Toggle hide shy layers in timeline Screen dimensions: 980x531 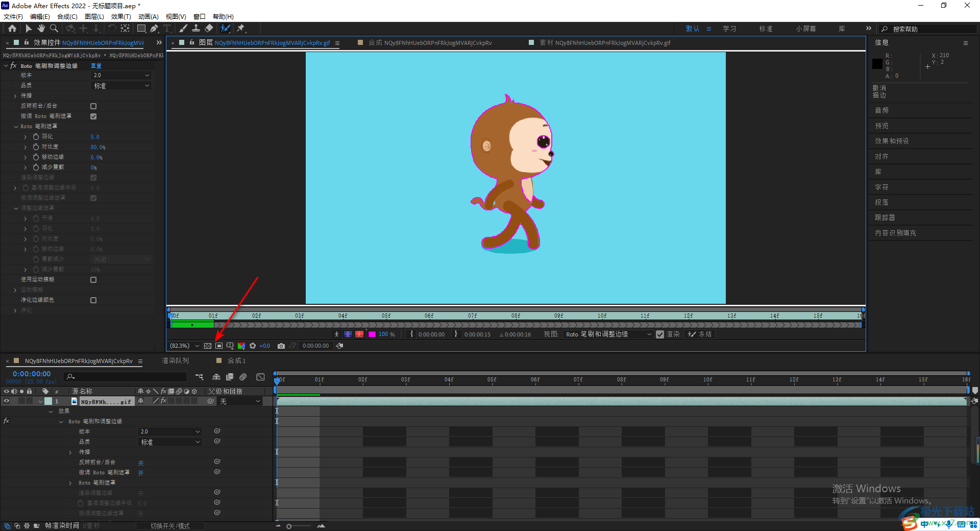[x=216, y=377]
